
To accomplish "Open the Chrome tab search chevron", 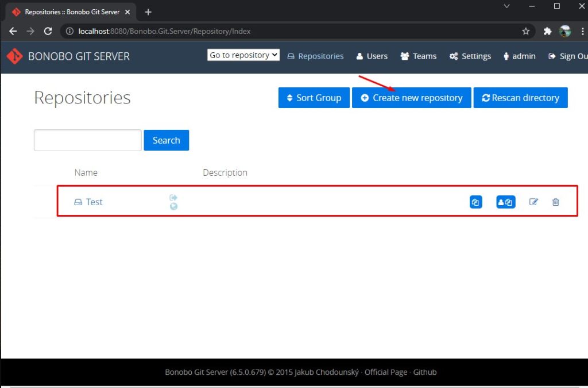I will tap(506, 6).
